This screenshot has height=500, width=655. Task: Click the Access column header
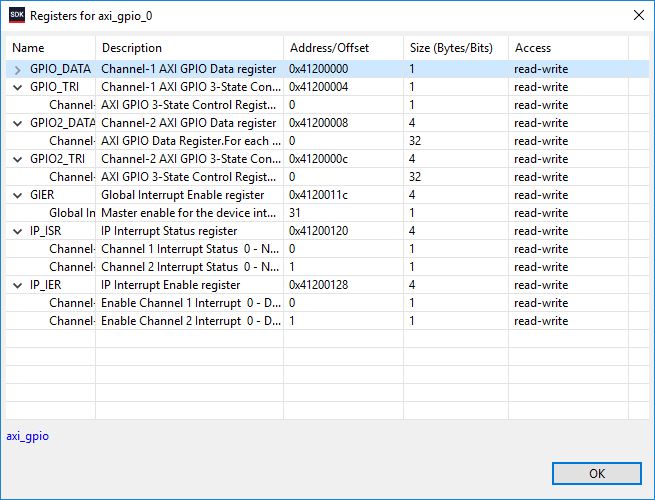(566, 48)
